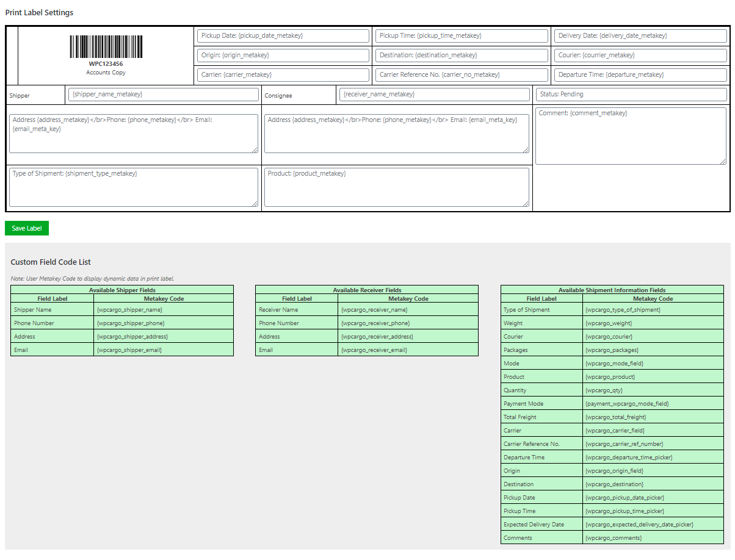Select the {wpcargo_receiver_email} metakey code
Viewport: 735px width, 560px height.
tap(374, 350)
